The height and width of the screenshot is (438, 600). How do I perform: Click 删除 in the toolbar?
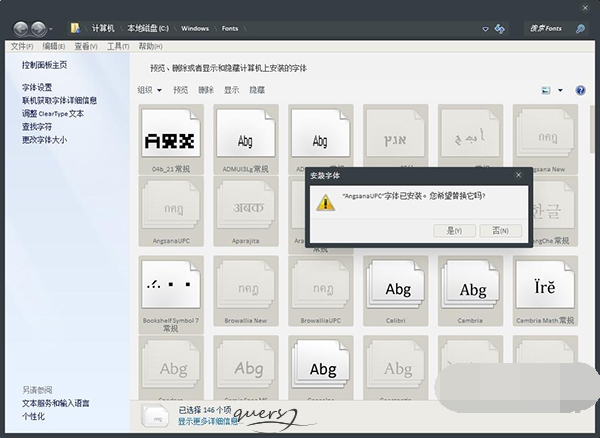206,90
